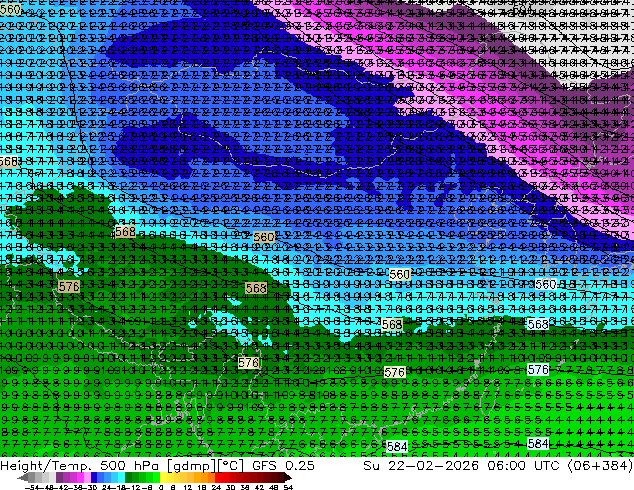The width and height of the screenshot is (634, 490).
Task: Click the white-background '576' contour label
Action: (x=538, y=370)
